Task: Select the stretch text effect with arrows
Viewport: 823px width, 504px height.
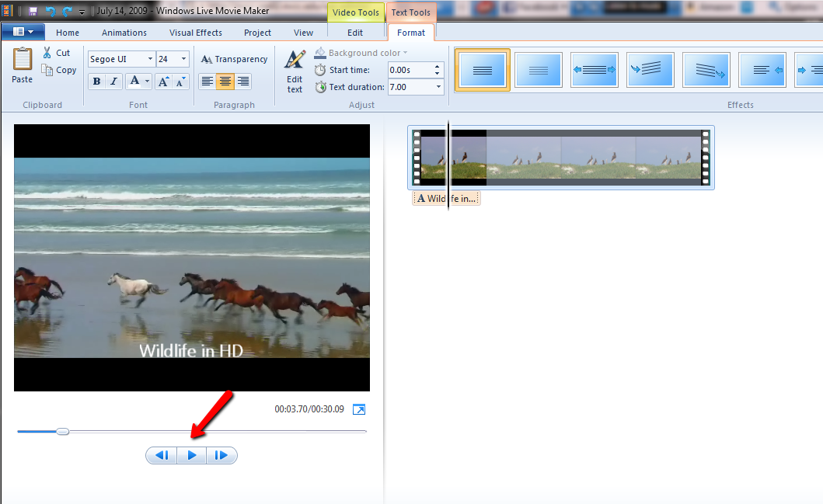Action: pyautogui.click(x=595, y=70)
